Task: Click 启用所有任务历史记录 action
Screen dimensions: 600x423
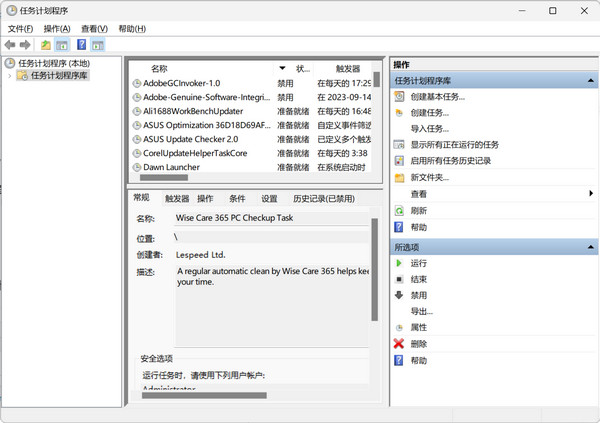Action: click(450, 161)
